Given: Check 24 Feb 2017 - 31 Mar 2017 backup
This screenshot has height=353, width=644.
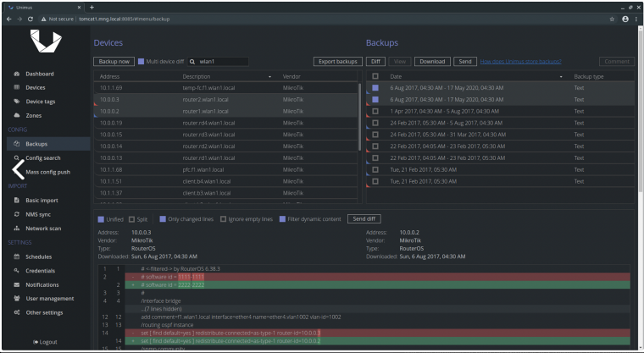Looking at the screenshot, I should pos(375,135).
